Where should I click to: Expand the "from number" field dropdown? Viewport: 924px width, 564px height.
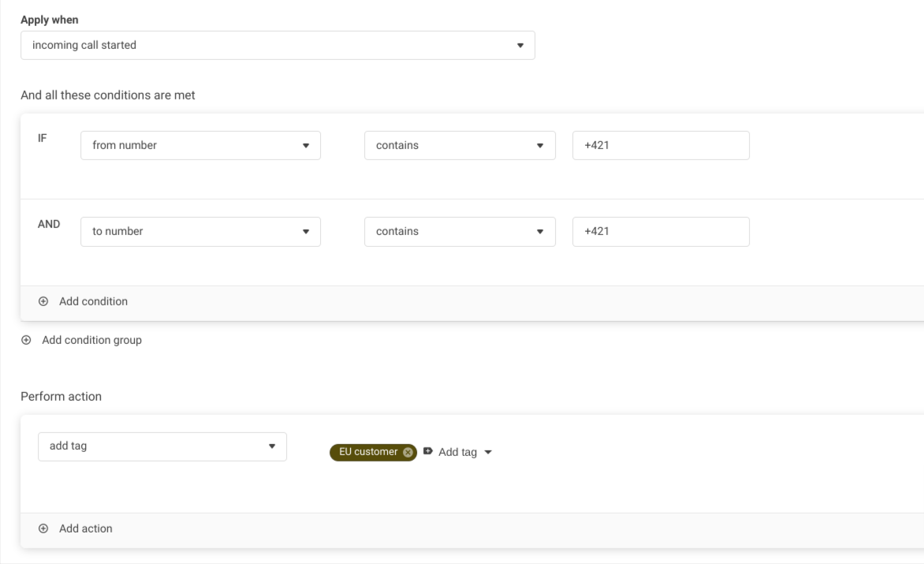tap(200, 146)
